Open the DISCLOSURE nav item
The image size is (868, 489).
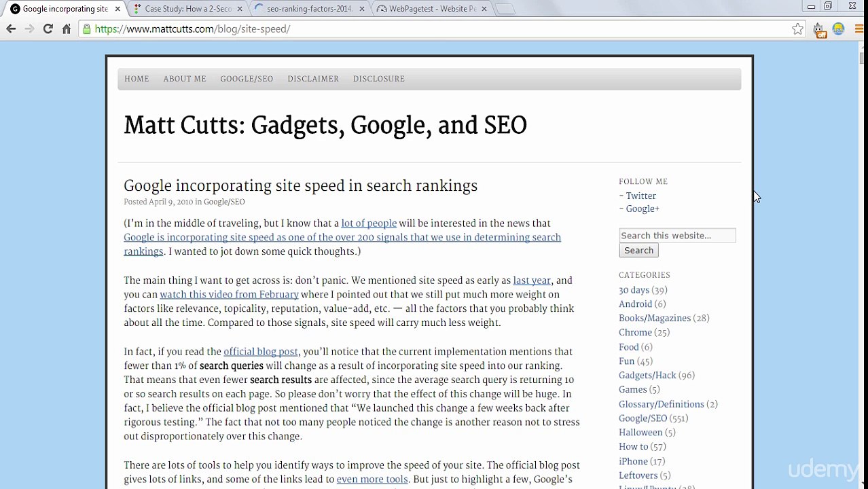[x=379, y=79]
